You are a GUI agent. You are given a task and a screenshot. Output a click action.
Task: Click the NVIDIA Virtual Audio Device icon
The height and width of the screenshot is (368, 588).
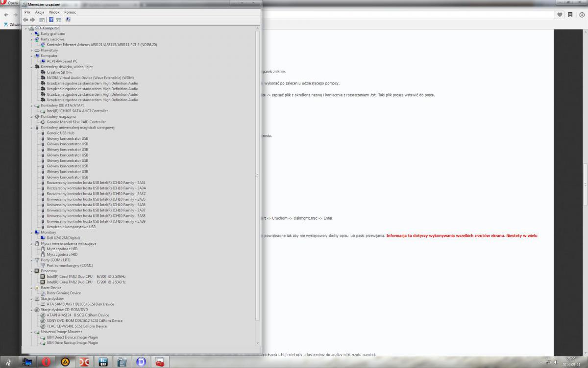click(43, 78)
